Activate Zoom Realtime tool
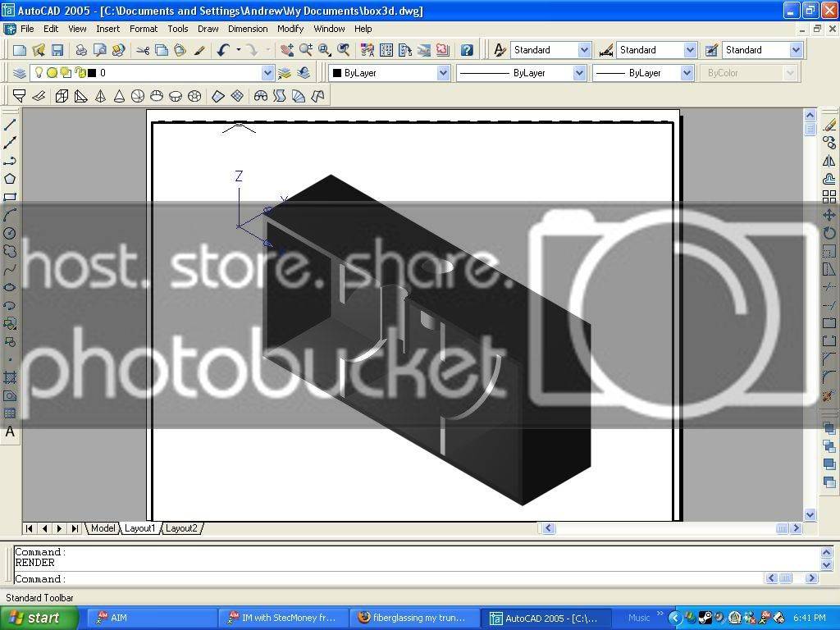 306,50
